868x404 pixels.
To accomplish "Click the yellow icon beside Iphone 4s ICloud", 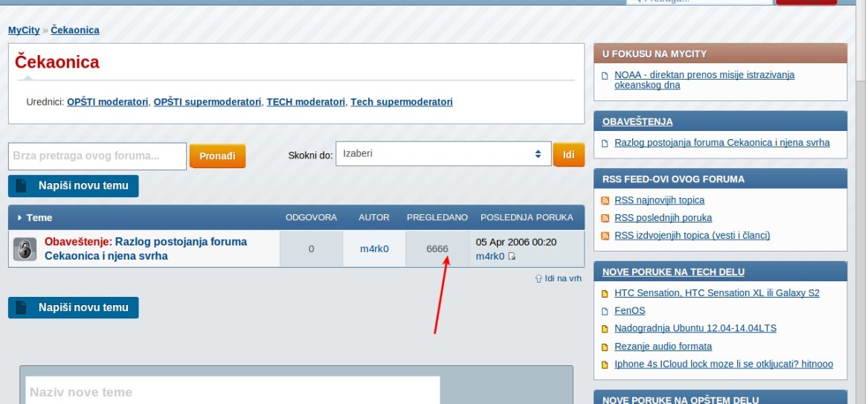I will [605, 365].
